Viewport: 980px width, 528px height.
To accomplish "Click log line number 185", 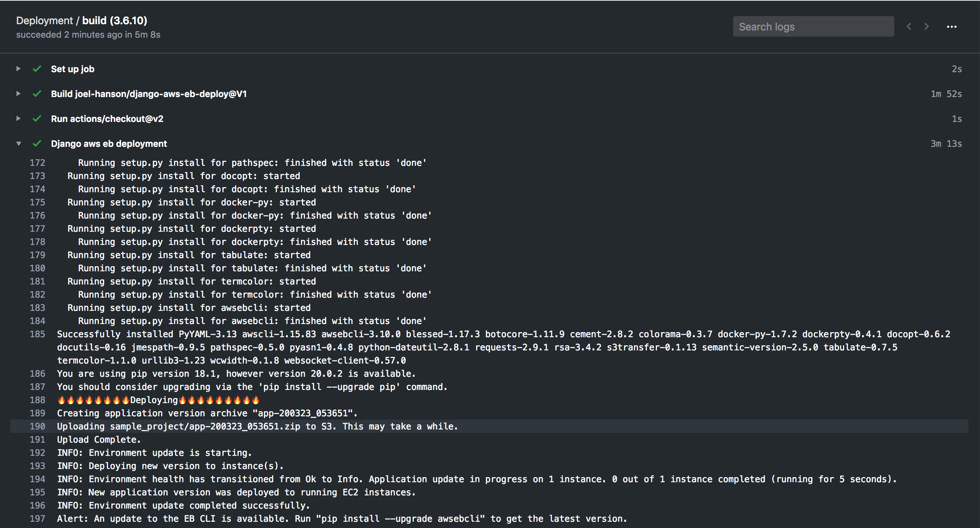I will (x=37, y=334).
